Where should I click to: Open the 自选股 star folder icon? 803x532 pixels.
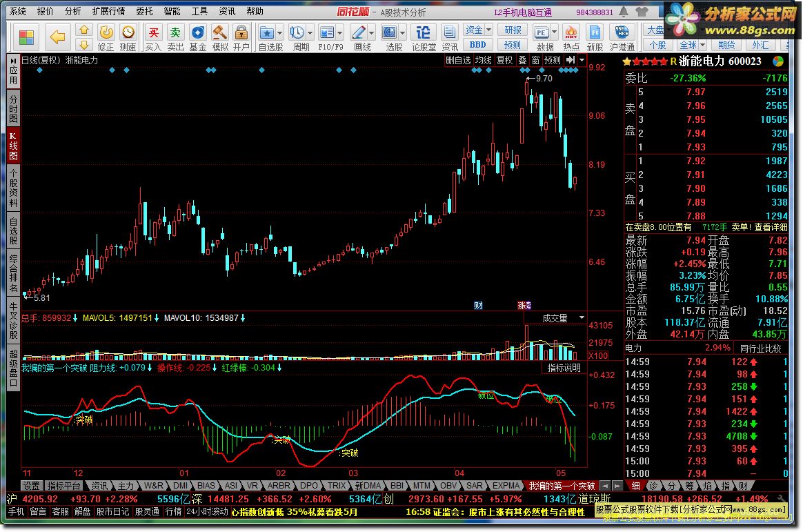(x=267, y=32)
